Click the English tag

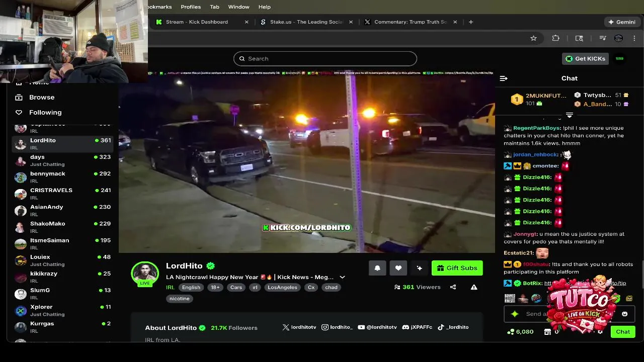(x=191, y=288)
